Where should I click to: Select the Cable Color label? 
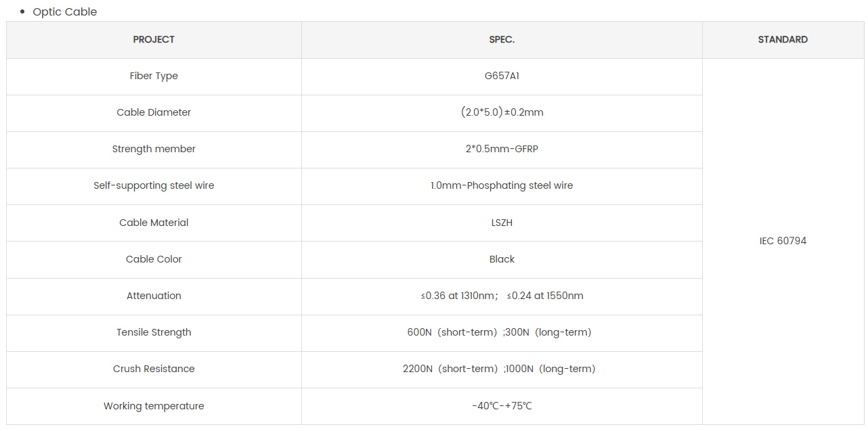coord(154,259)
